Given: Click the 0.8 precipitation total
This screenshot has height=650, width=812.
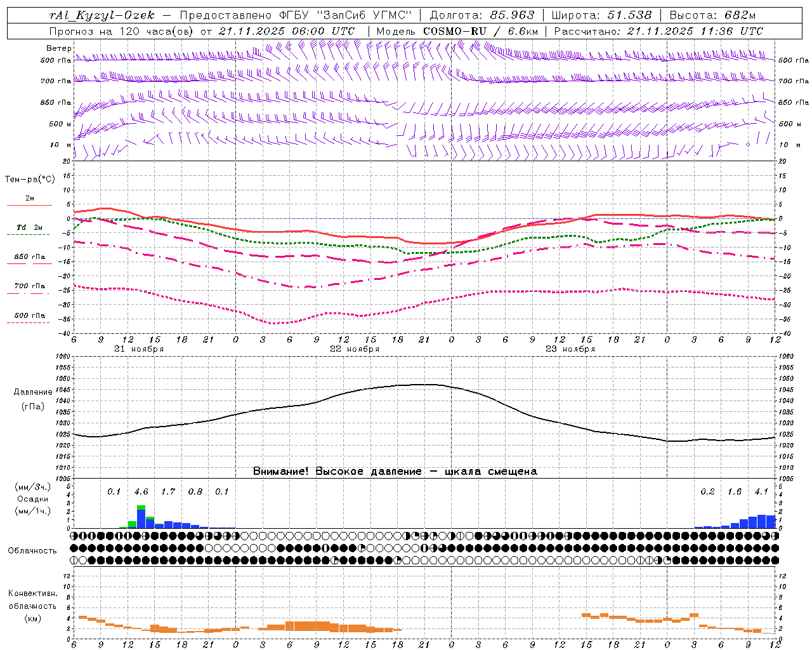Looking at the screenshot, I should pyautogui.click(x=195, y=492).
